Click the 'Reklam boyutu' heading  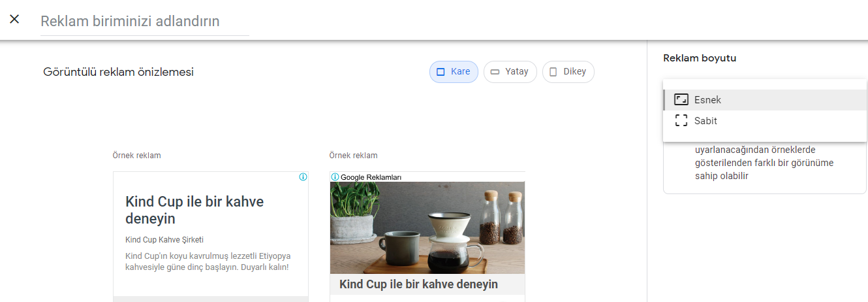tap(700, 58)
